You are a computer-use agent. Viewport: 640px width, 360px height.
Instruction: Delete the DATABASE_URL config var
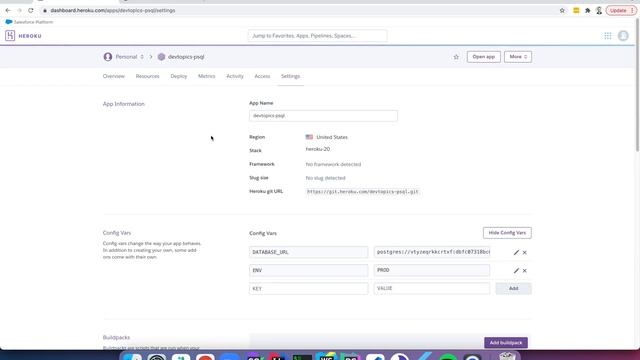(525, 253)
